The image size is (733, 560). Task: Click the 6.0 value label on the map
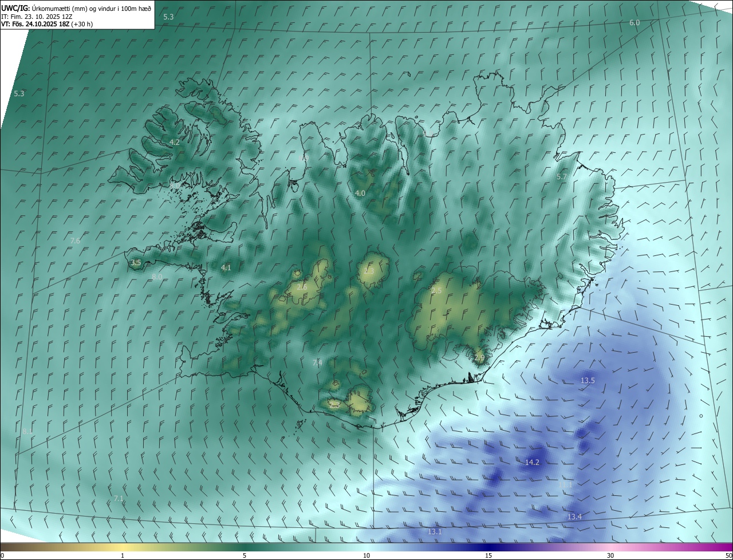(x=635, y=22)
